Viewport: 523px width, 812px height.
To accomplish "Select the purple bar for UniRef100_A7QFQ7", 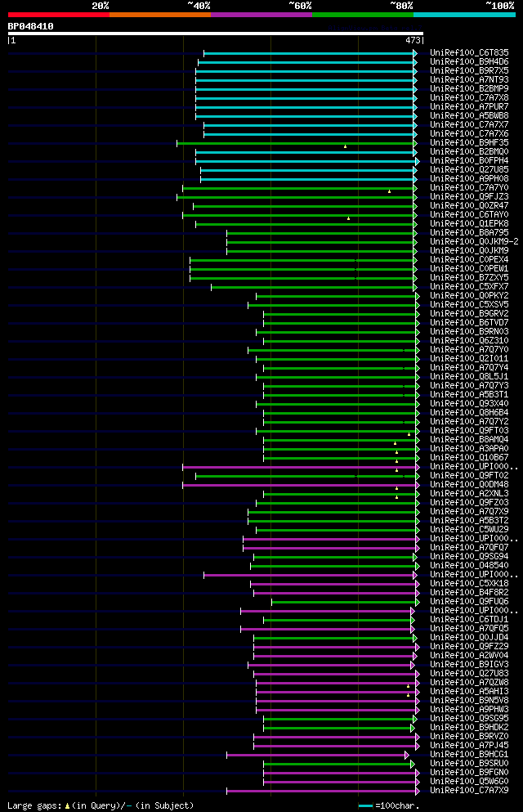I will coord(331,549).
